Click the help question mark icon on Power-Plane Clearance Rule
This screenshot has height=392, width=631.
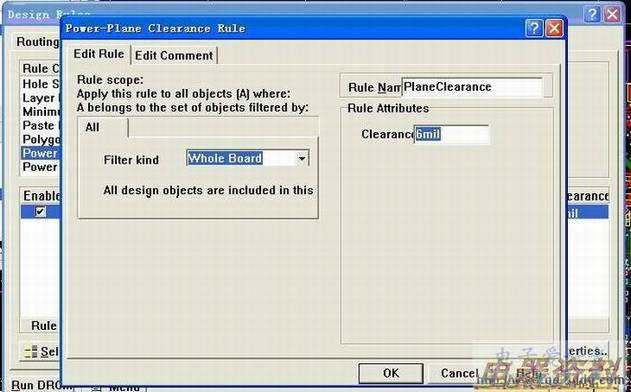point(534,29)
